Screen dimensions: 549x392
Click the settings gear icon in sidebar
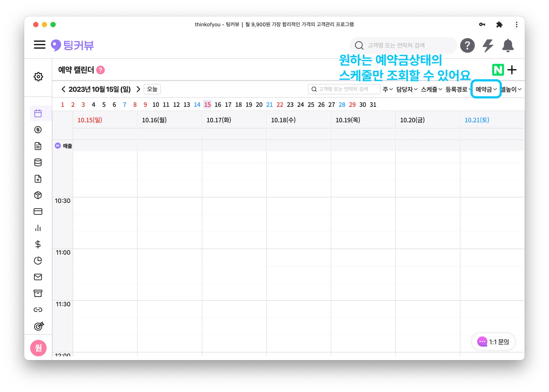click(38, 77)
